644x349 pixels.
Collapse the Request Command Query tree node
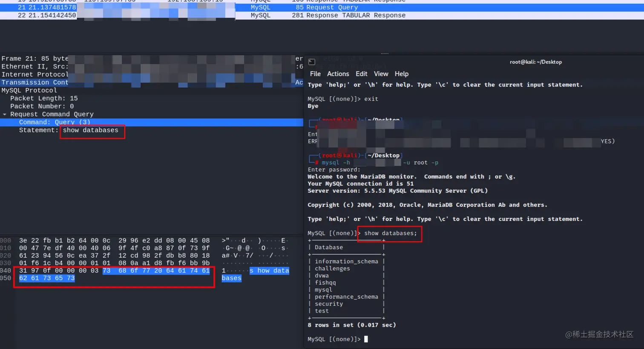[5, 114]
